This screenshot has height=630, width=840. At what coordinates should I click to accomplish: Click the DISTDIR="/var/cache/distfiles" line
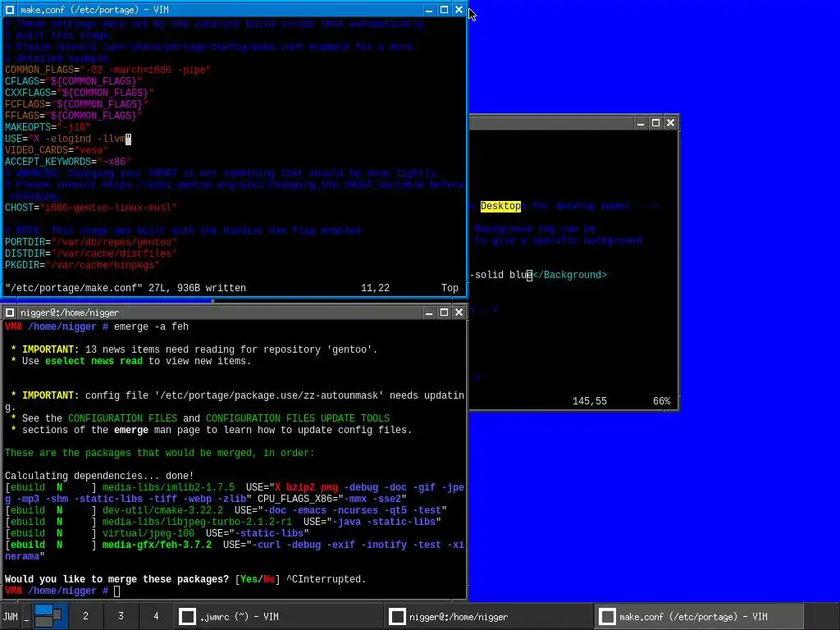(90, 254)
